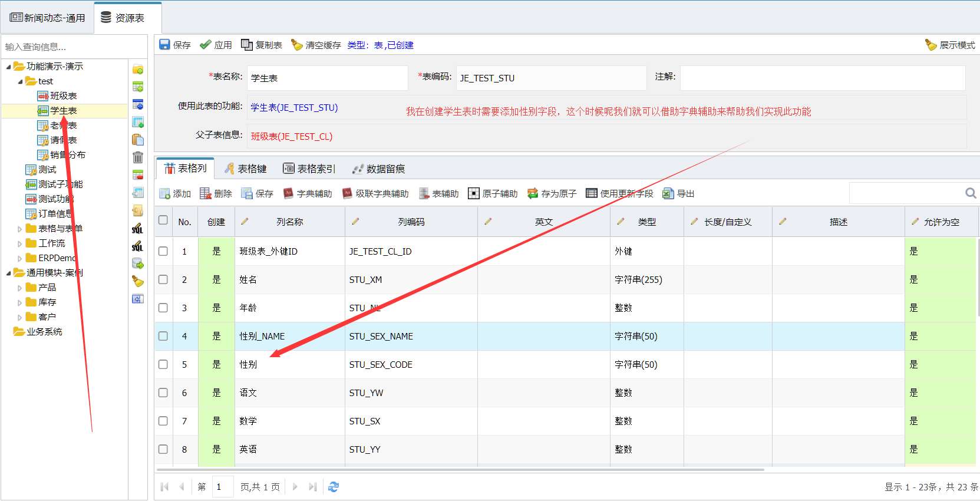
Task: Click 保存 in the column grid toolbar
Action: (x=257, y=193)
